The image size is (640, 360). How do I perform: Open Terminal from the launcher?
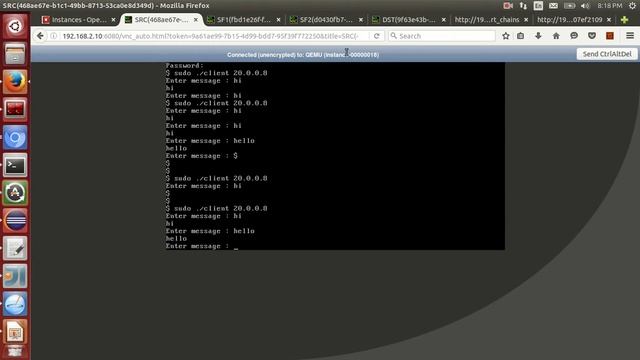pos(15,165)
